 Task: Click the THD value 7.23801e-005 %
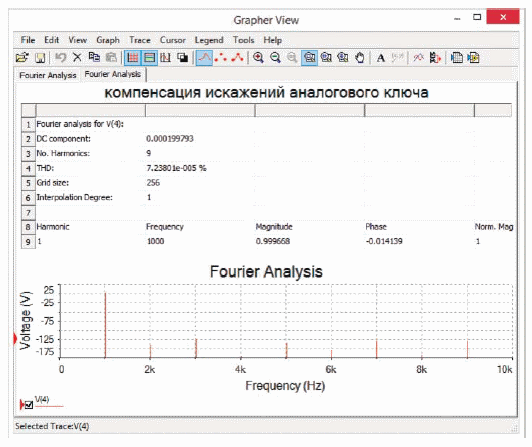[x=176, y=168]
